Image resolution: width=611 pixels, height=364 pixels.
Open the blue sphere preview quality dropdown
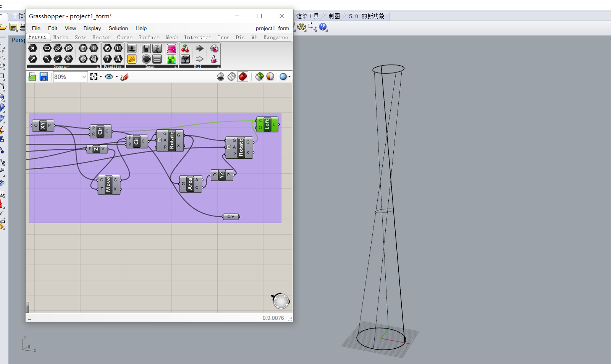tap(289, 77)
